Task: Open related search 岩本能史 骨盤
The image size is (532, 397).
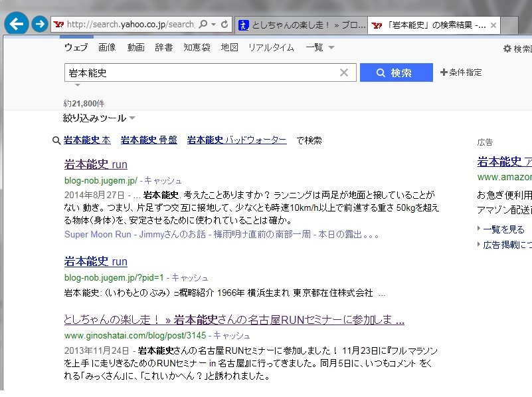Action: point(149,140)
